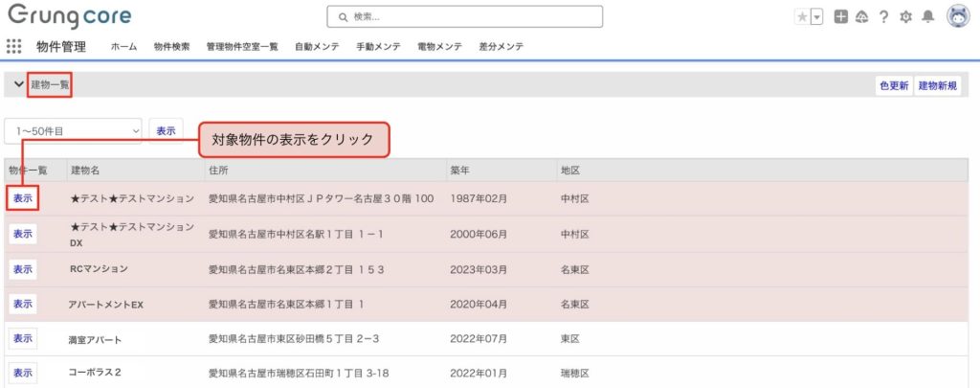Open the app launcher grid icon
The width and height of the screenshot is (980, 388).
click(14, 46)
